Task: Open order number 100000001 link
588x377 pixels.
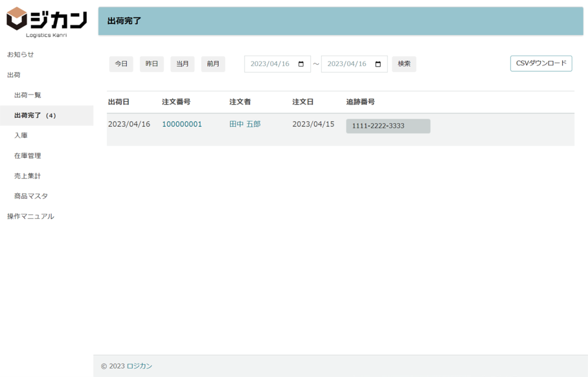Action: click(x=182, y=124)
